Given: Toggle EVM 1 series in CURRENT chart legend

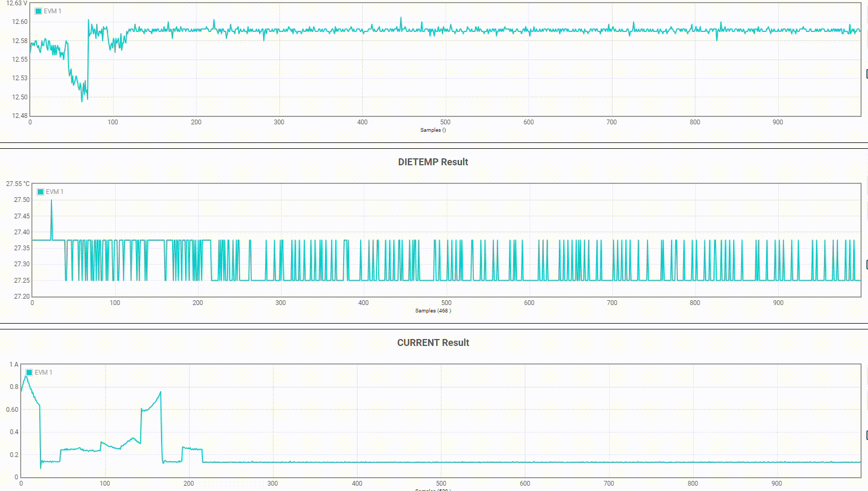Looking at the screenshot, I should coord(29,373).
